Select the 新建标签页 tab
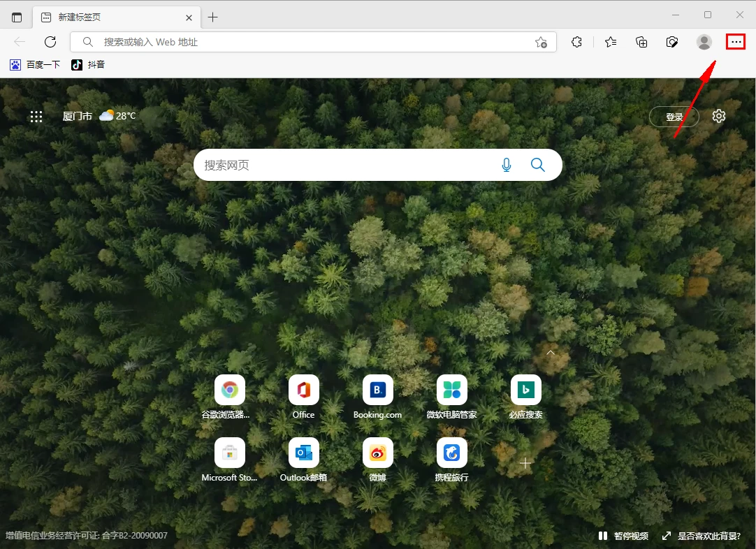 (x=116, y=17)
